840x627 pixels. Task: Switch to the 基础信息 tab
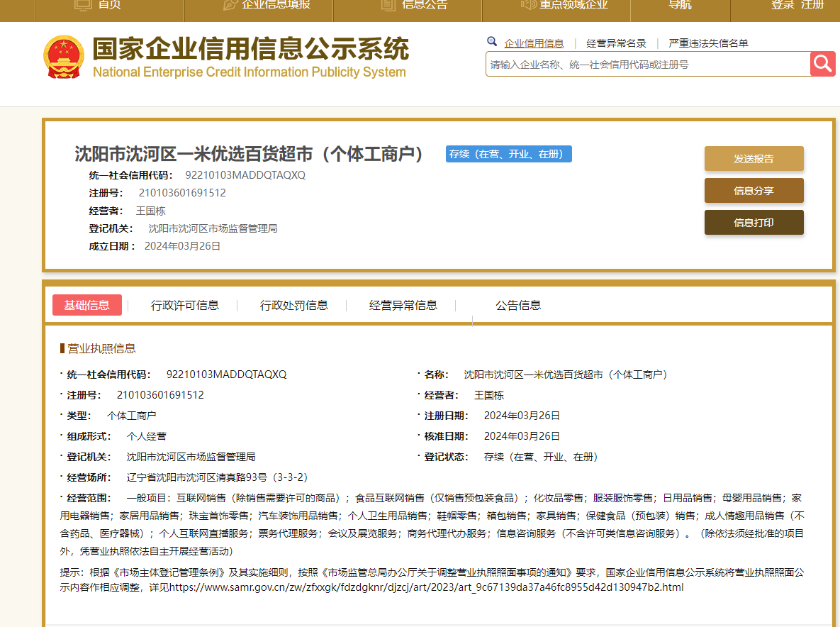(x=86, y=305)
